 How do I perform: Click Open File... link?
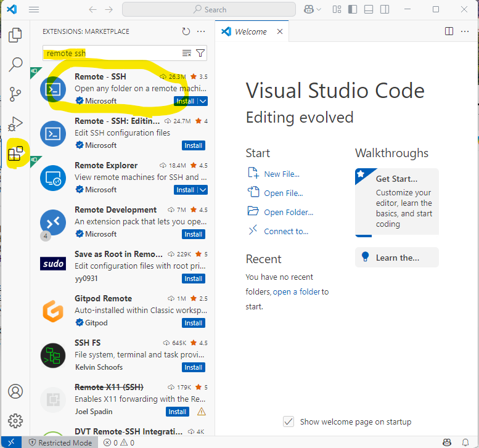pos(284,193)
